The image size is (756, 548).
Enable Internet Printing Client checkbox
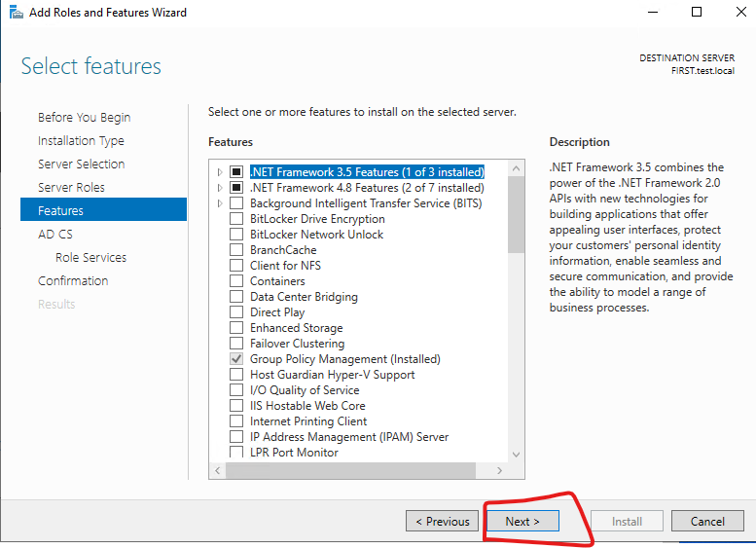pyautogui.click(x=236, y=421)
